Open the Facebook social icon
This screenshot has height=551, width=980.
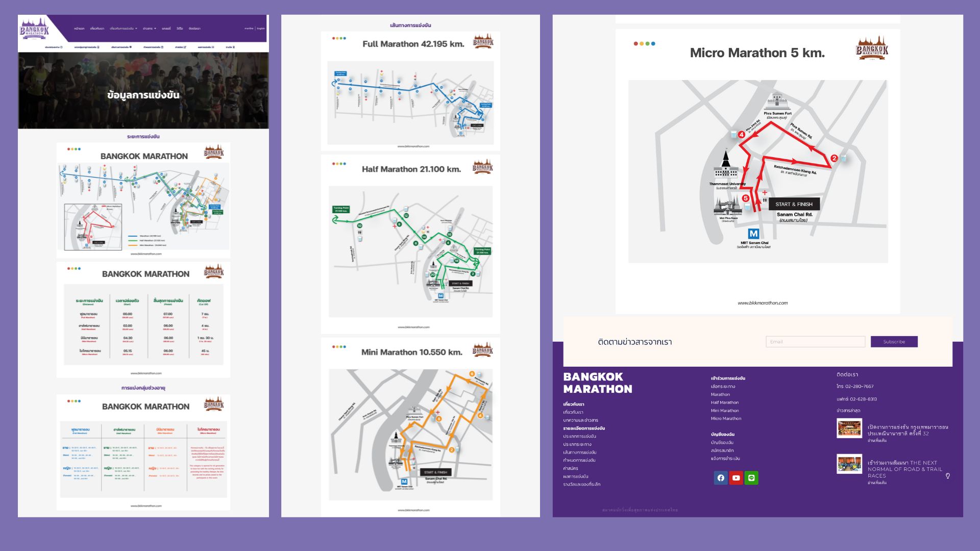coord(721,478)
